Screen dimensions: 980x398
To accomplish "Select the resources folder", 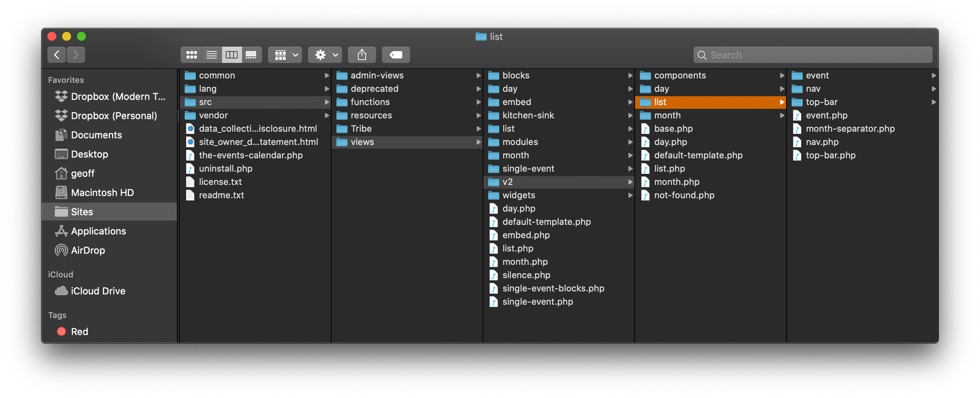I will click(407, 116).
